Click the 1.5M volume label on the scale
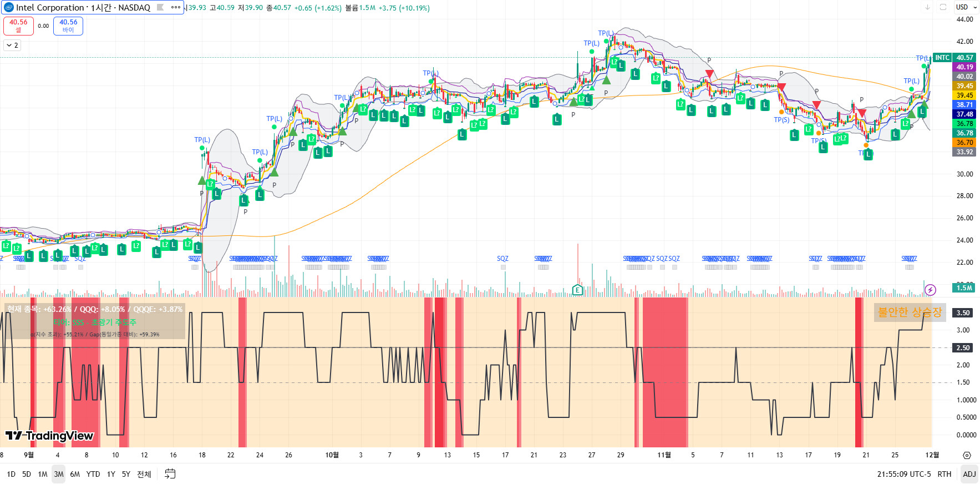 click(964, 288)
